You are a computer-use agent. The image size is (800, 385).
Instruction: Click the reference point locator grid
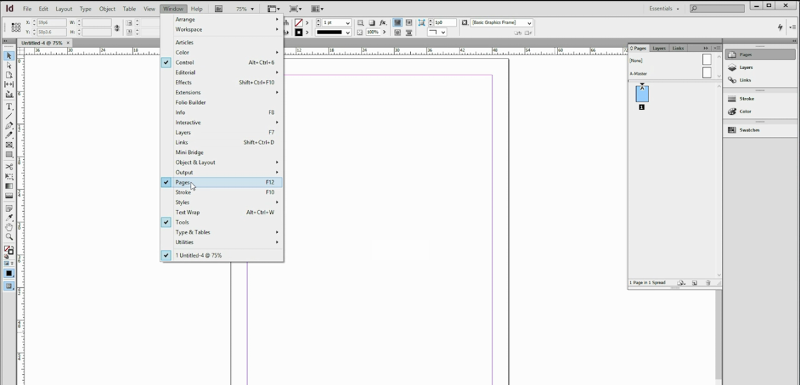(x=16, y=28)
